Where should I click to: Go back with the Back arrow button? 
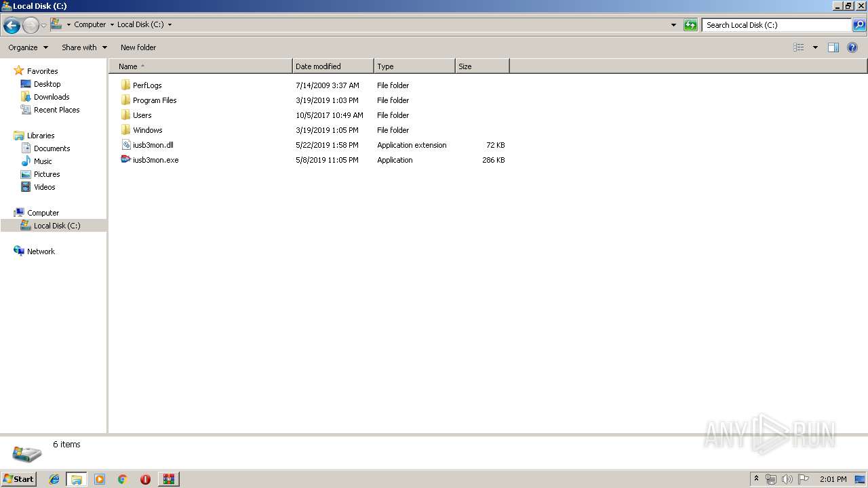12,26
